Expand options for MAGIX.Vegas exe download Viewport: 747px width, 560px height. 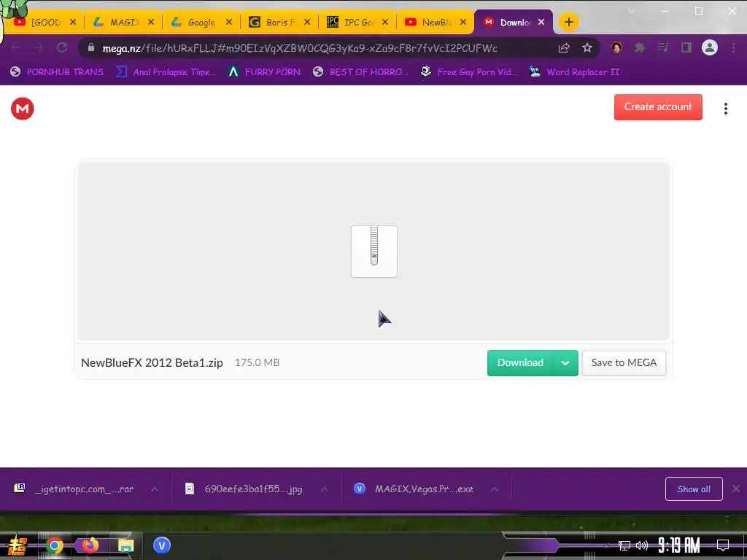(x=495, y=489)
